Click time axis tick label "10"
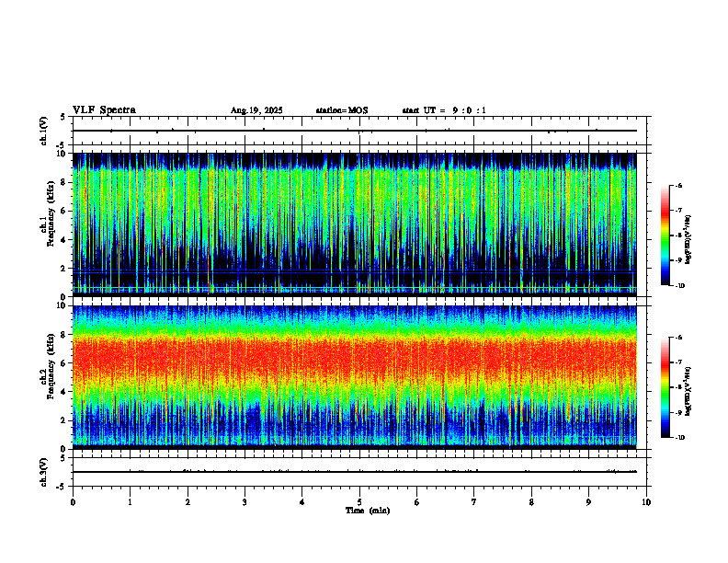 tap(646, 502)
